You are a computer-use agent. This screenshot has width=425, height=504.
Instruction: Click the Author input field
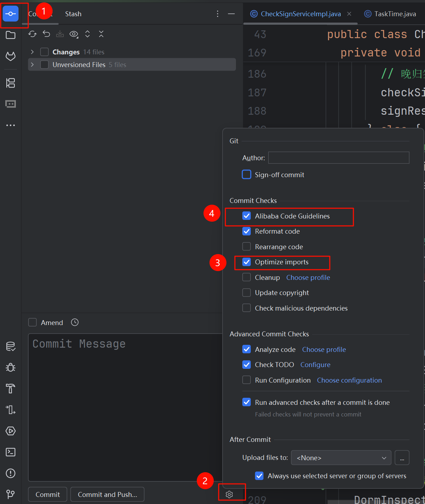pos(338,158)
